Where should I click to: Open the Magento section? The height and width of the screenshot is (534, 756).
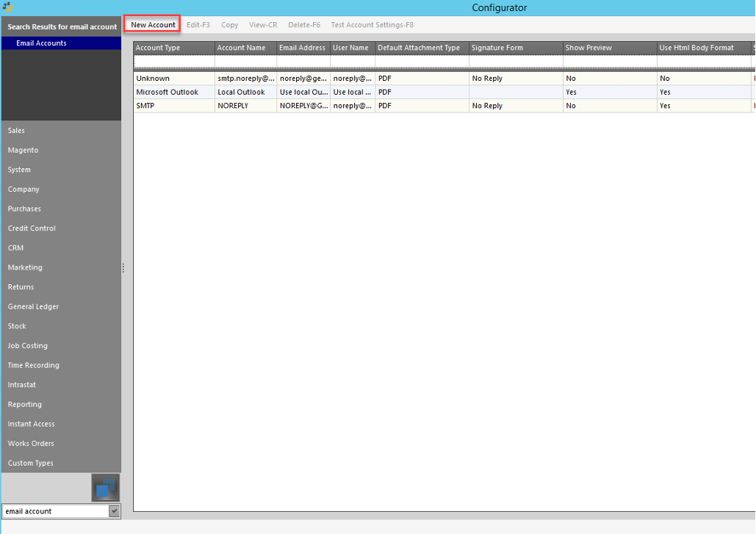tap(23, 150)
